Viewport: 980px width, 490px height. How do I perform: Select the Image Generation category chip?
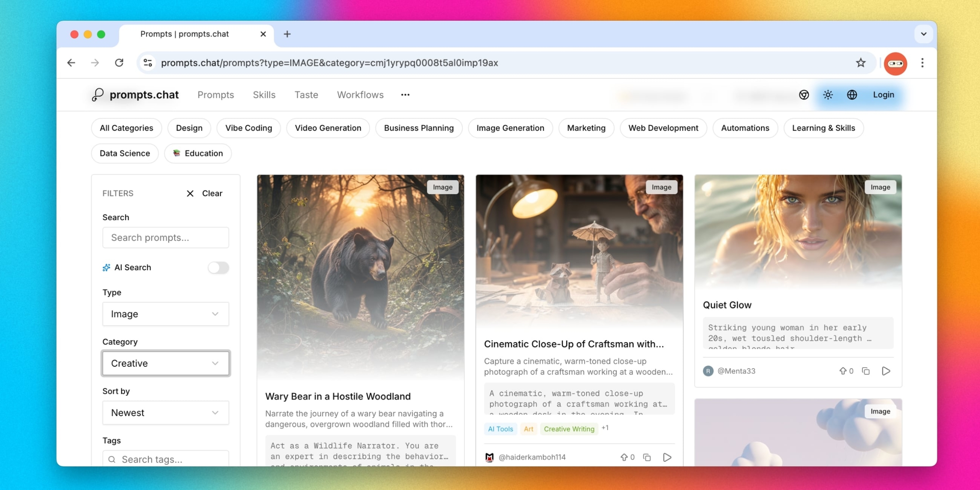[510, 128]
